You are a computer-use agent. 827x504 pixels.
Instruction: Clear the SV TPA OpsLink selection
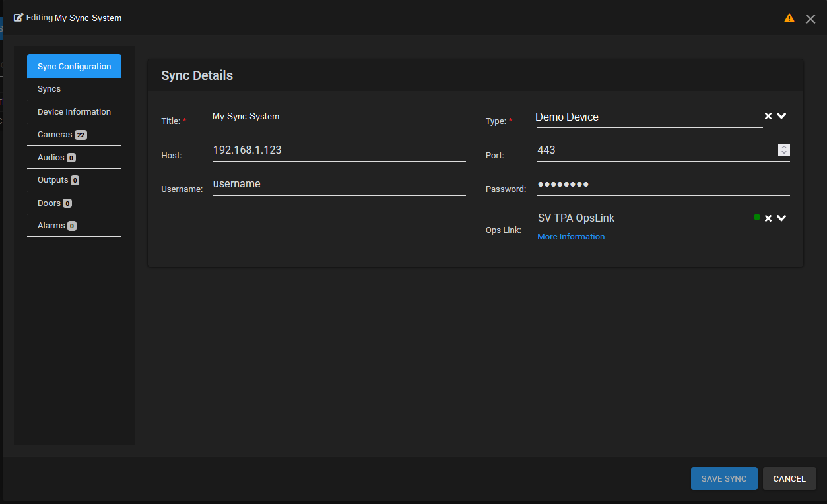(x=768, y=218)
